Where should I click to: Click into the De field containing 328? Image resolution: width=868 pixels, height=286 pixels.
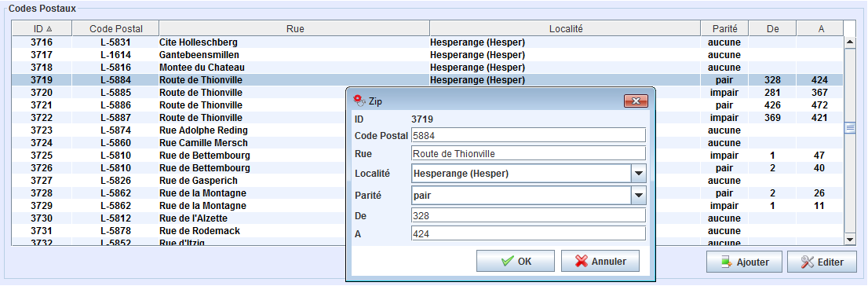click(529, 215)
